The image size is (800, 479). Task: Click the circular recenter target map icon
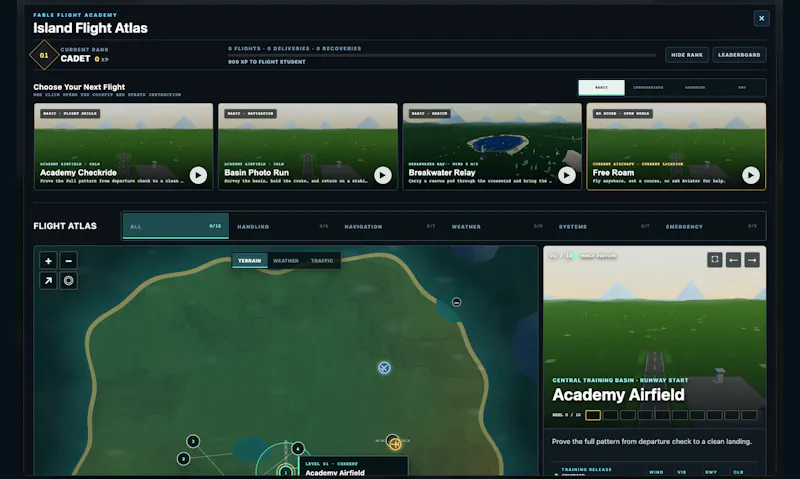tap(68, 281)
